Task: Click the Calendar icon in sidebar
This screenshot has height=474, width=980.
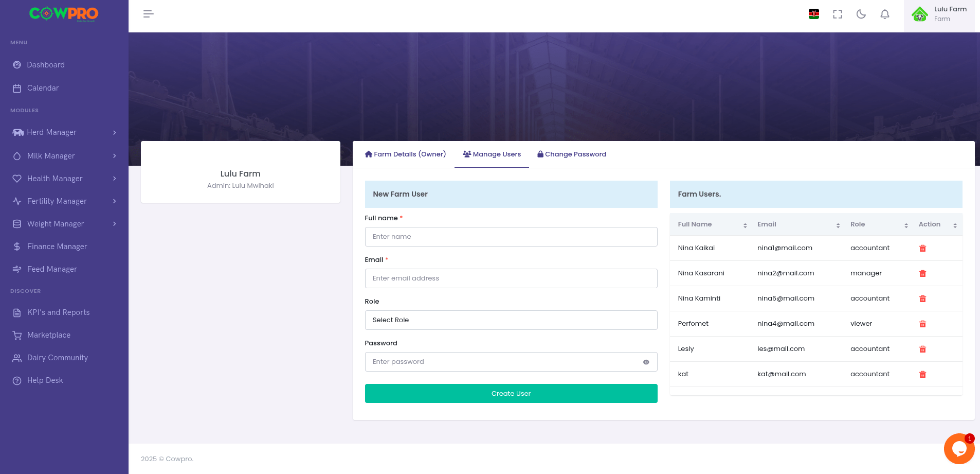Action: 16,88
